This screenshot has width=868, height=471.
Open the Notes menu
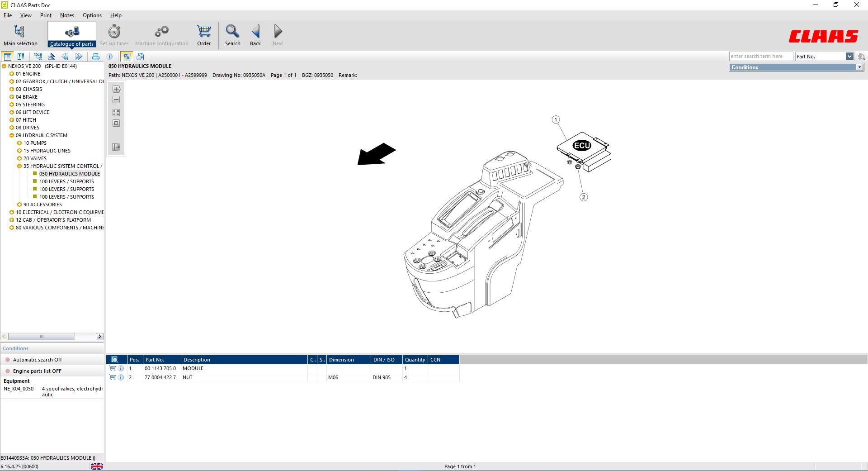point(66,15)
